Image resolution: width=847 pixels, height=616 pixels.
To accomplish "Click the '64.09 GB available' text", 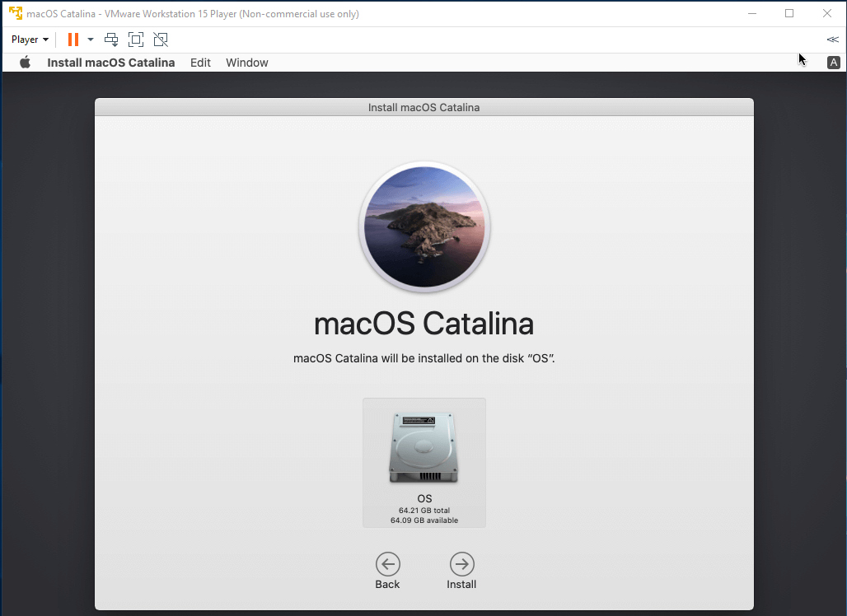I will (424, 520).
